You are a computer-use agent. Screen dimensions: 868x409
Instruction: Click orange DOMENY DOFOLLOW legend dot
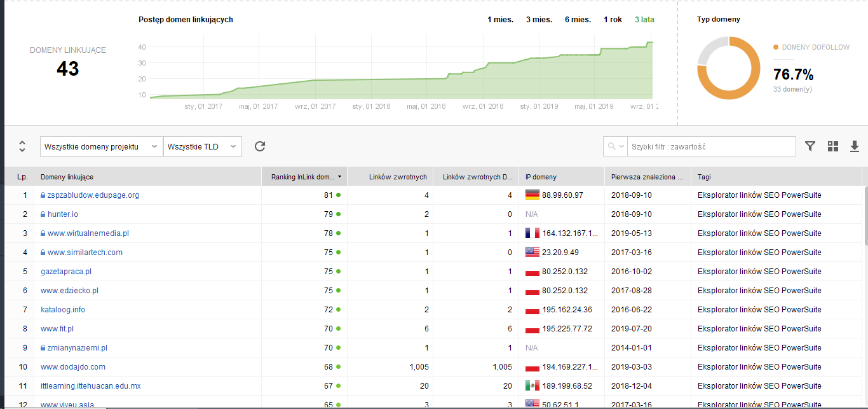tap(776, 47)
